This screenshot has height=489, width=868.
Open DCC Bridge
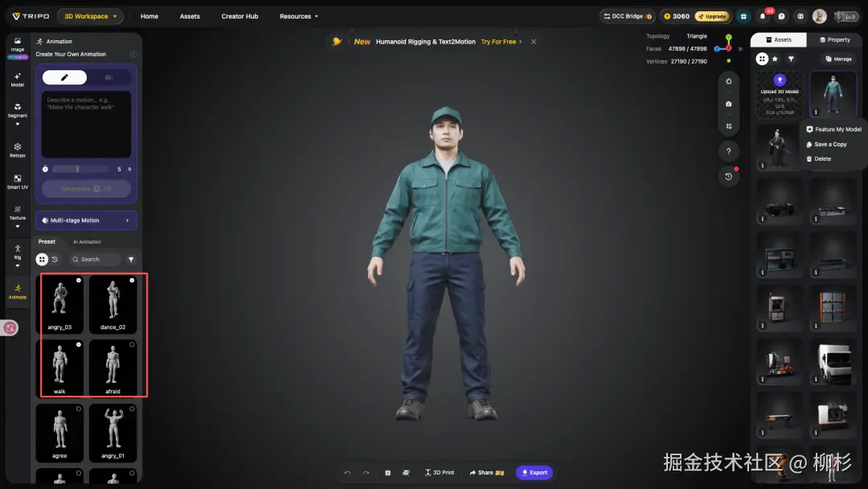tap(627, 16)
